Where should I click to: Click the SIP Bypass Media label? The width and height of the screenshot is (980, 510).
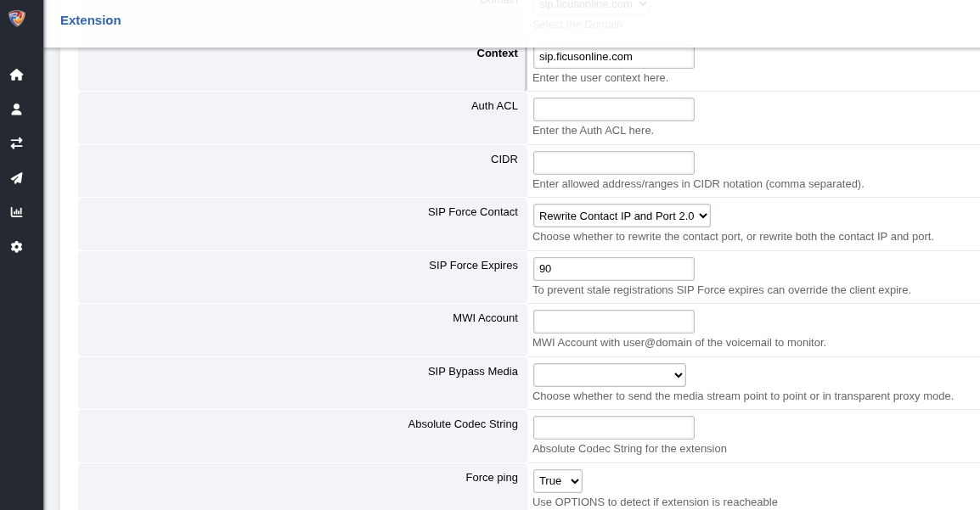pos(472,372)
